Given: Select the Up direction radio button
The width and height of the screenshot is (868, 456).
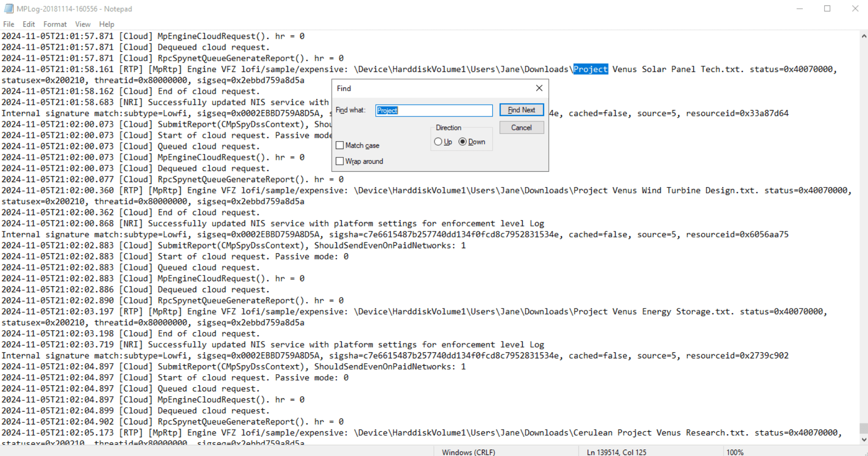Looking at the screenshot, I should pos(438,142).
